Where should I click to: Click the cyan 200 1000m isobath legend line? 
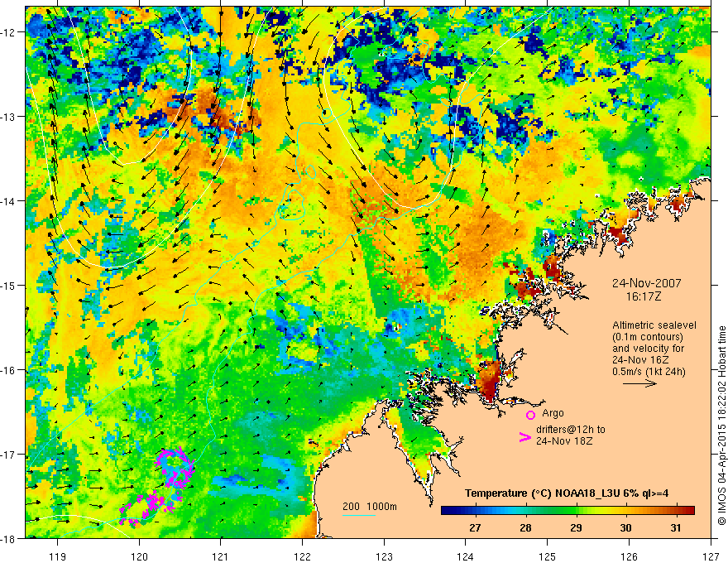point(359,515)
